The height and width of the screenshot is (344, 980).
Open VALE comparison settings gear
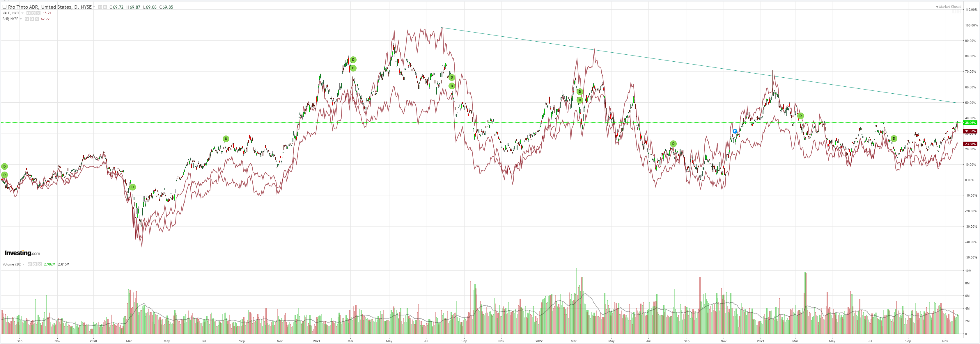(x=33, y=13)
